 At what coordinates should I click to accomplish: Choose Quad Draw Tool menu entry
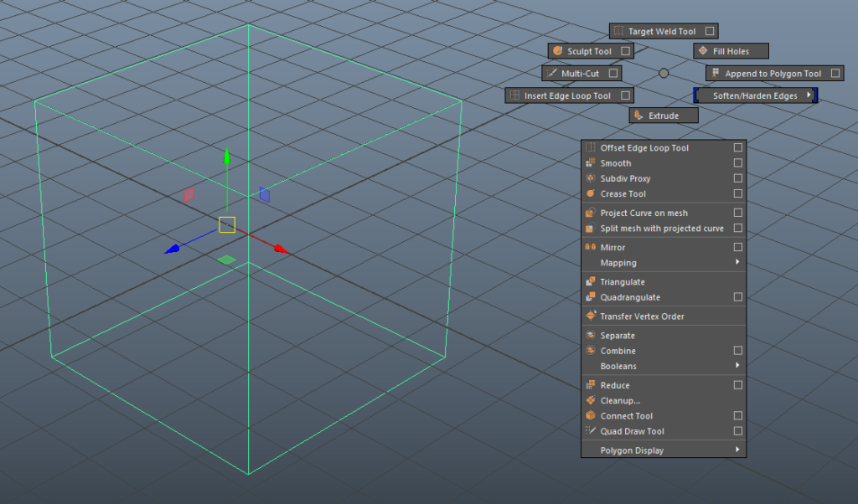point(664,431)
